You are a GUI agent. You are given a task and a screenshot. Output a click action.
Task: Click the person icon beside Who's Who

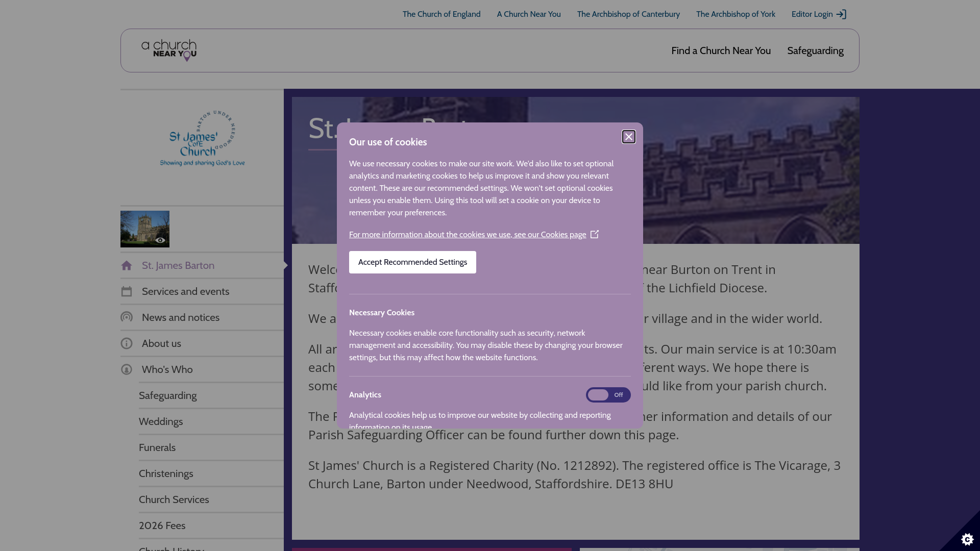(127, 369)
